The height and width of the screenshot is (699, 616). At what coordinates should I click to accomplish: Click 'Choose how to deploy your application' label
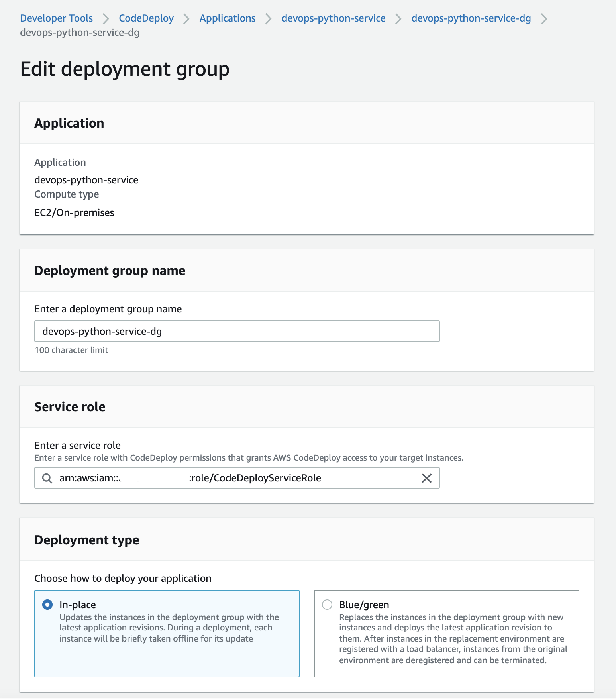(x=123, y=579)
